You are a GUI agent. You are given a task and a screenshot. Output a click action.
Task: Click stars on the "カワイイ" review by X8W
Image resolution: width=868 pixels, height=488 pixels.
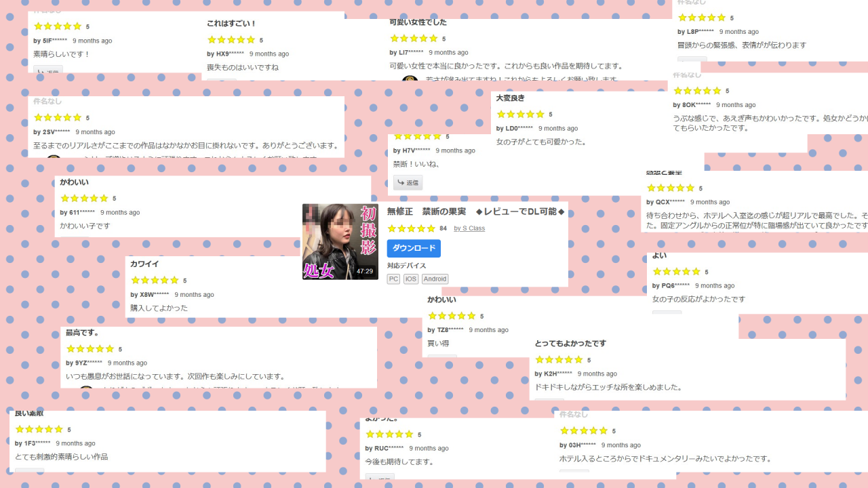155,280
